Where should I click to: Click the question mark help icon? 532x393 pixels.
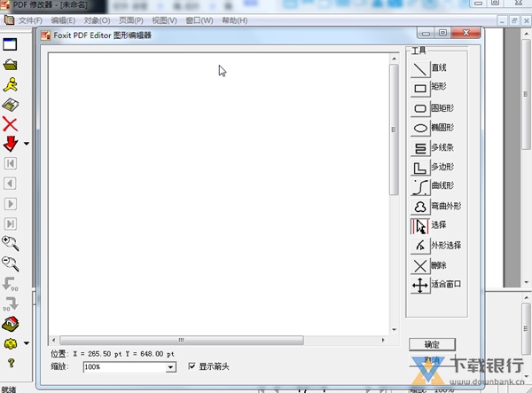point(11,363)
